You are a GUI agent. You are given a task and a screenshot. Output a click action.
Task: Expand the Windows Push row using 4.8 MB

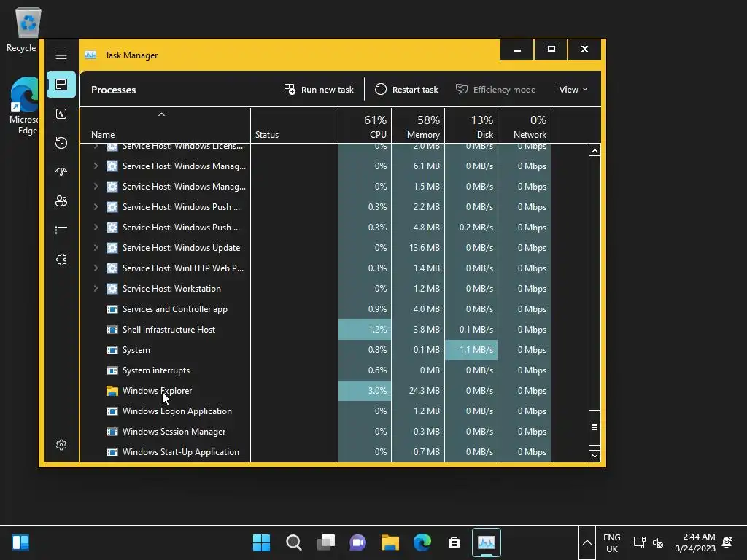click(x=96, y=227)
